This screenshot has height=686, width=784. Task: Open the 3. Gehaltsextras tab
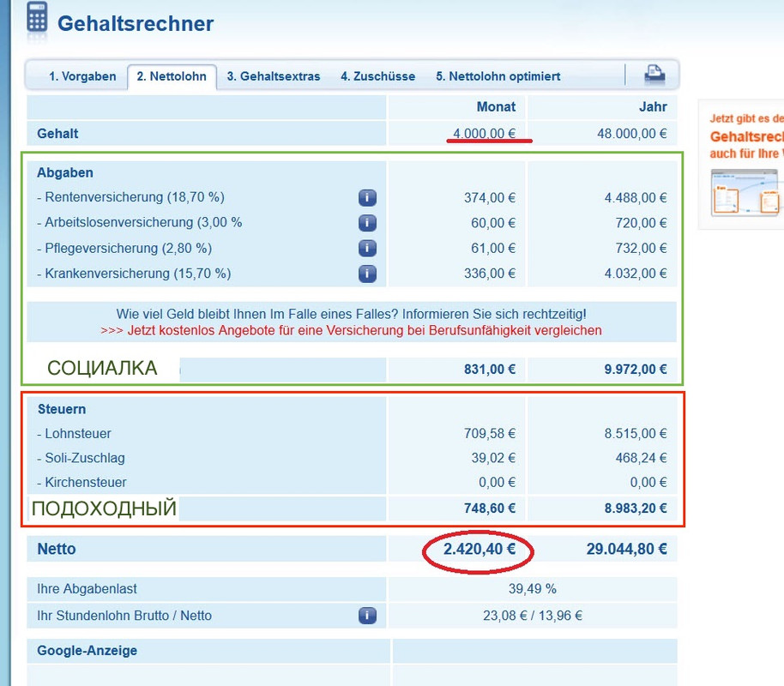pos(274,76)
